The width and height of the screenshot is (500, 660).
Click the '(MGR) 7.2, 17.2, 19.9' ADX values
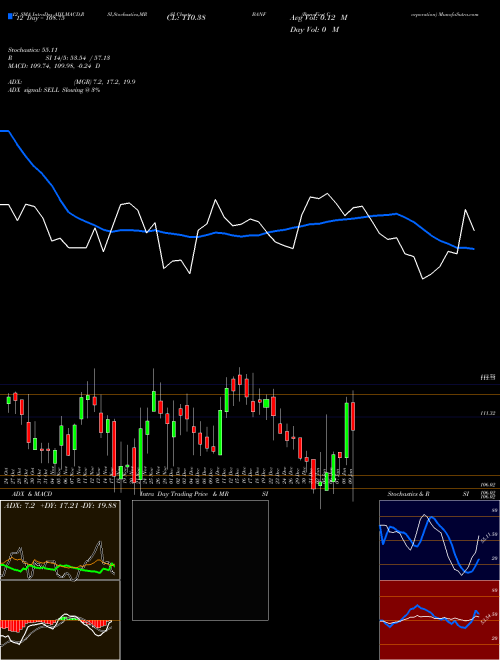tap(104, 82)
